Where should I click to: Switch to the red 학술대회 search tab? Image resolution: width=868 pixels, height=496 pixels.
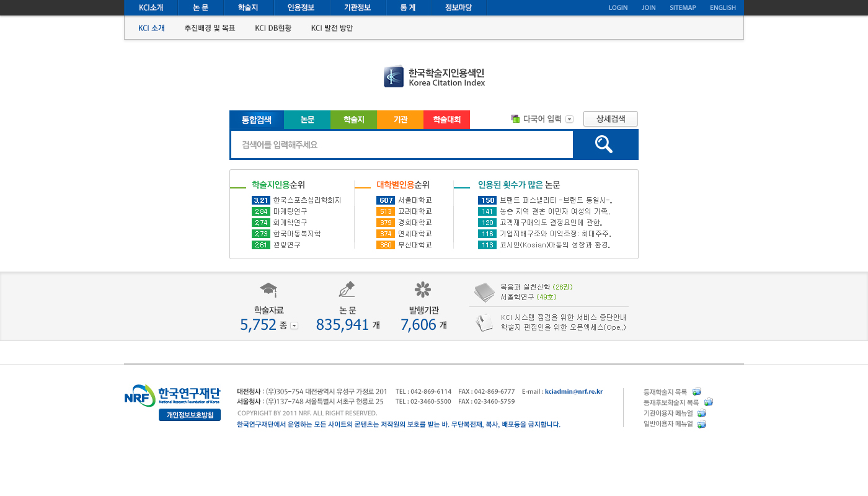pyautogui.click(x=446, y=120)
